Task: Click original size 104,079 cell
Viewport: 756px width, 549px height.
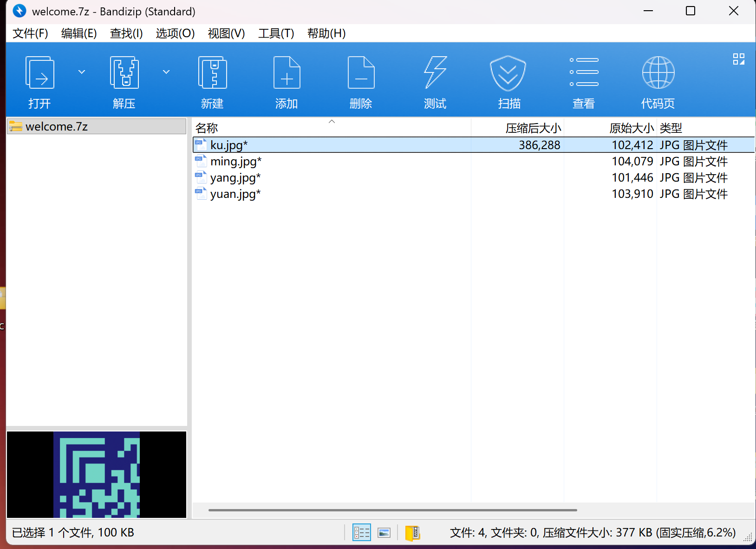Action: tap(632, 161)
